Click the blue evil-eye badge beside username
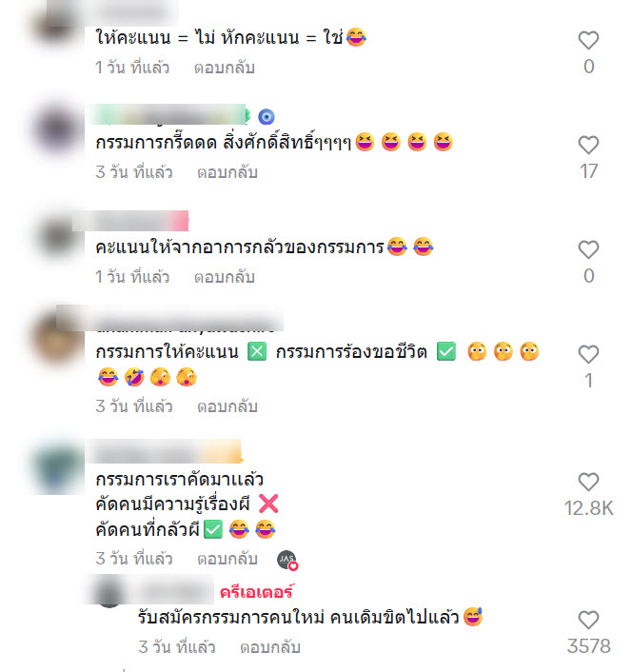 coord(267,116)
